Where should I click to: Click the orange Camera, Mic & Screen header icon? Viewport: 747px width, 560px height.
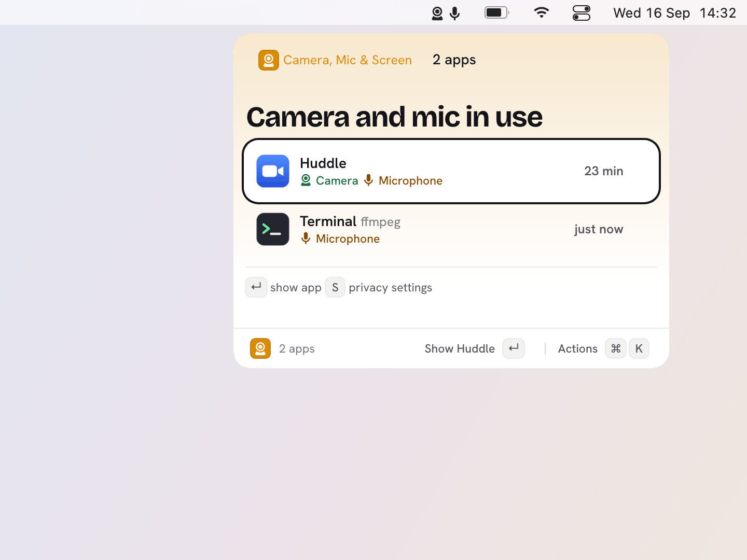[x=269, y=60]
